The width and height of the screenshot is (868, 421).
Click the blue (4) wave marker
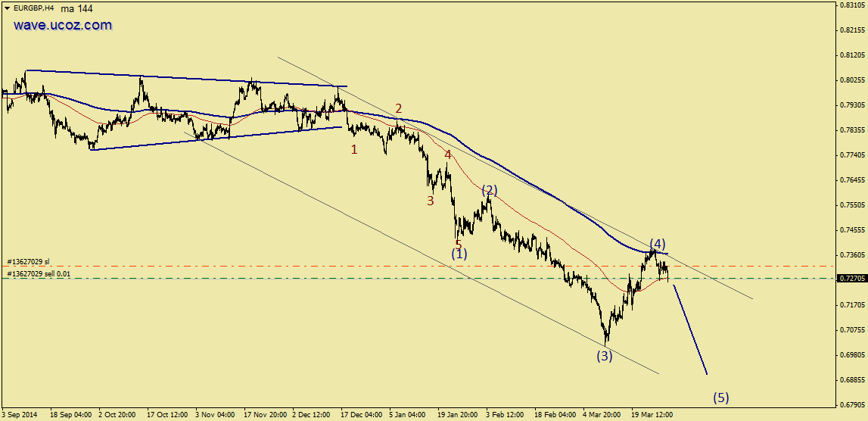point(657,244)
